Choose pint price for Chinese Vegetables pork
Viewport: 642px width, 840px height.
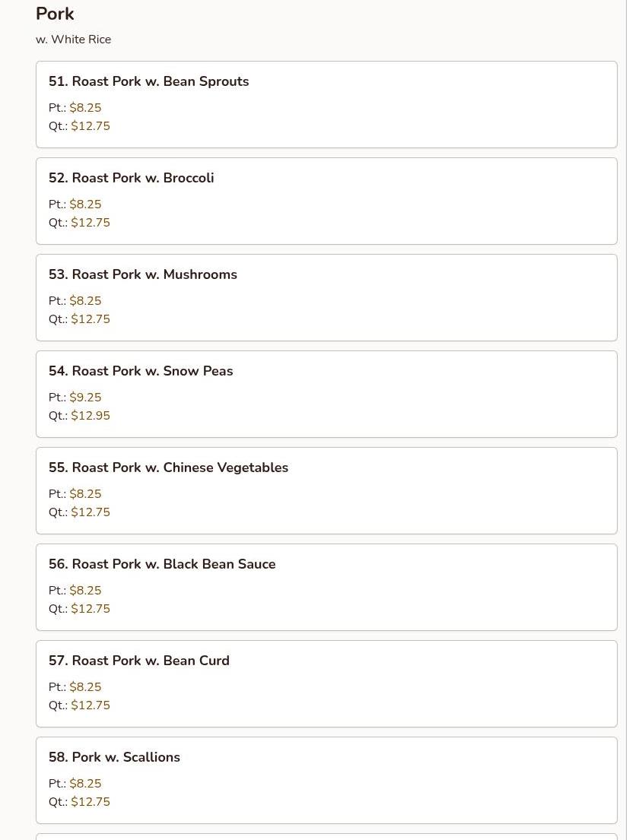85,494
